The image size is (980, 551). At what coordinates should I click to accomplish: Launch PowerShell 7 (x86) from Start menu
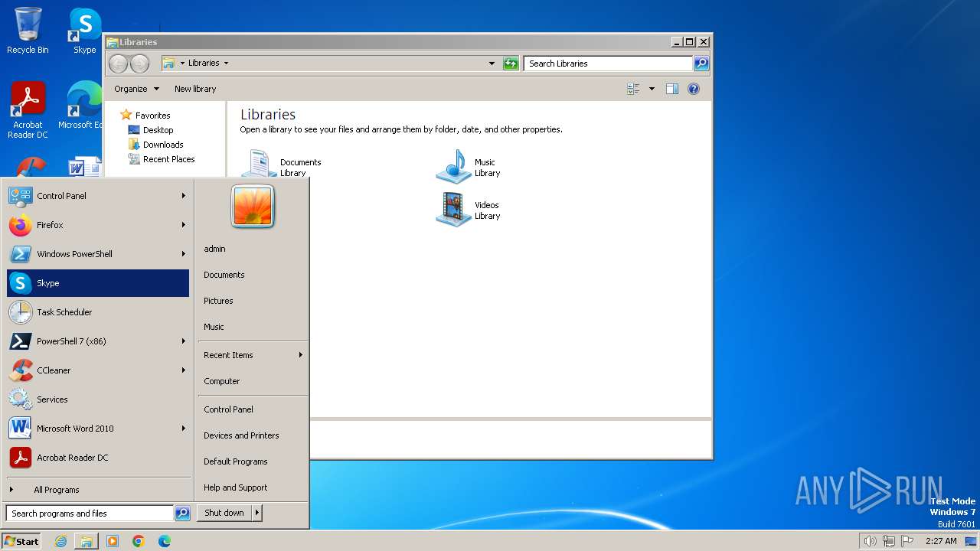pos(97,341)
